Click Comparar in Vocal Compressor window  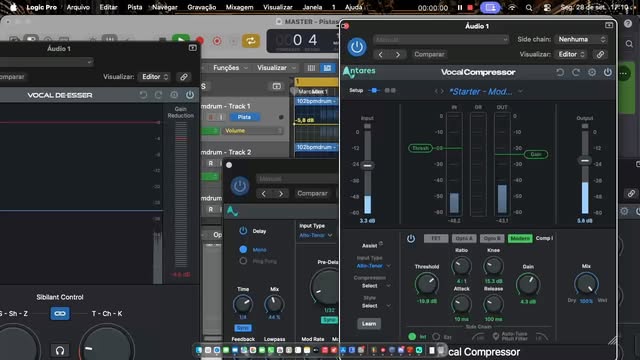[429, 54]
